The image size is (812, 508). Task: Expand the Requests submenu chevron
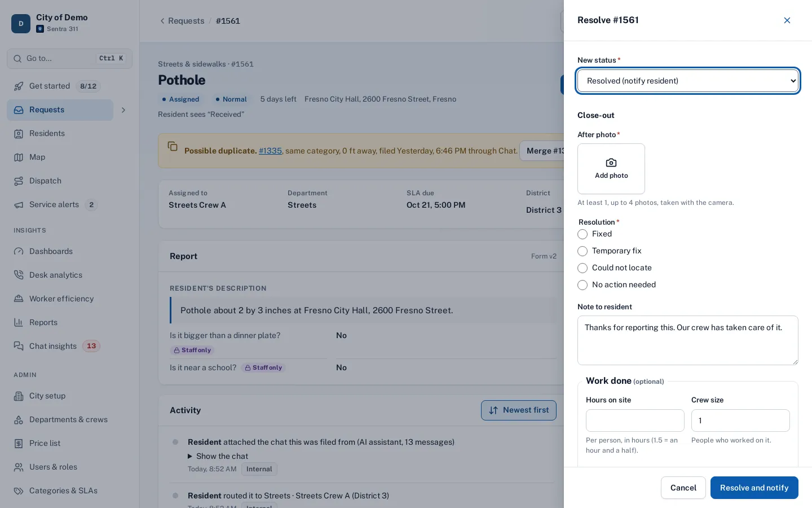[x=123, y=110]
